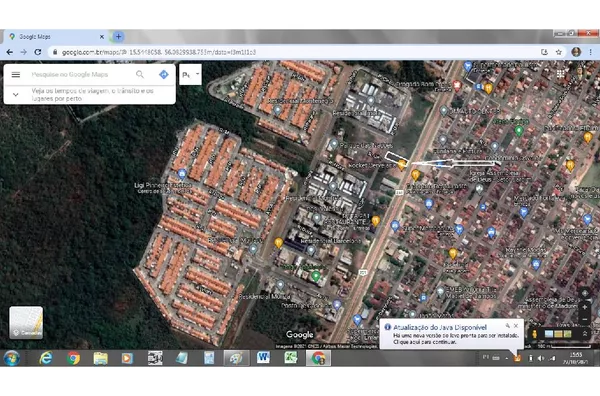Image resolution: width=600 pixels, height=396 pixels.
Task: Click the map layer thumbnail at bottom left
Action: (x=26, y=322)
